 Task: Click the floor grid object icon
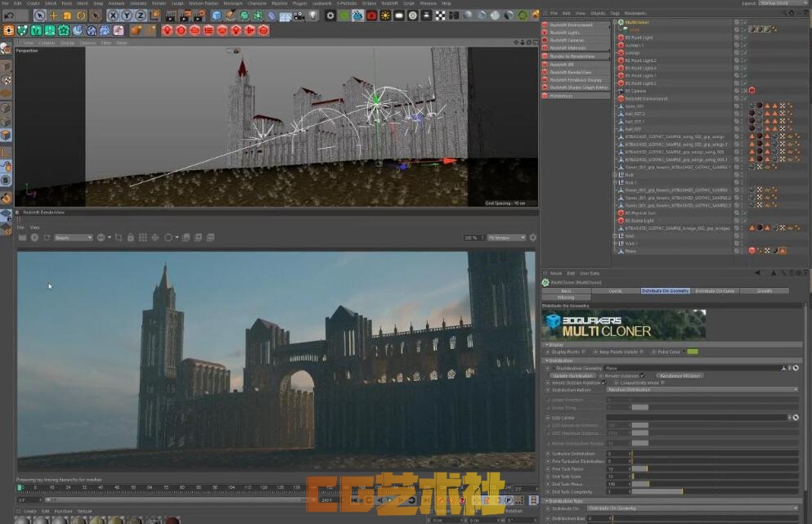(x=285, y=16)
